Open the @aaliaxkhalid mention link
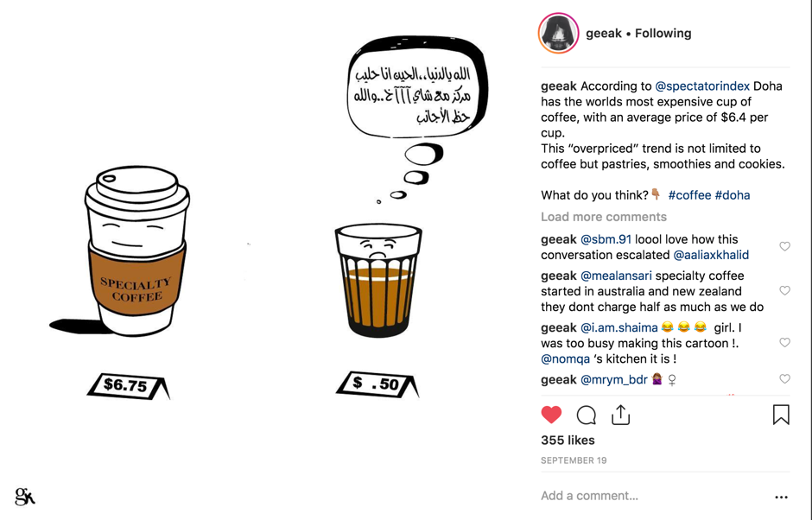The image size is (812, 520). (710, 255)
